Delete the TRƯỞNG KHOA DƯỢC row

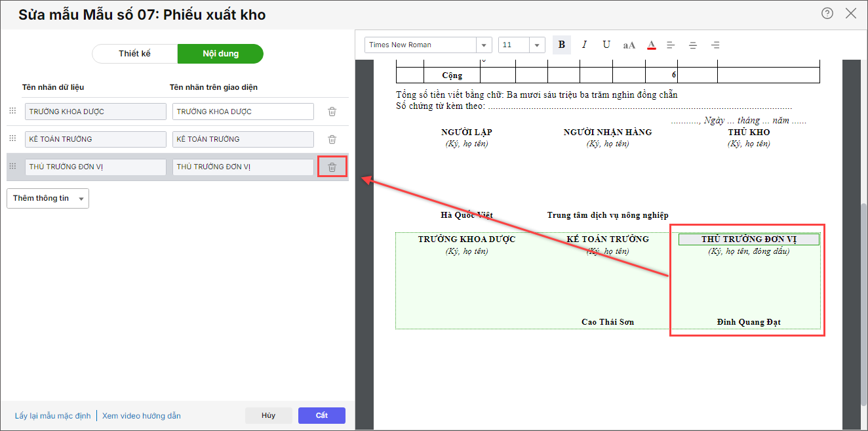[x=332, y=112]
